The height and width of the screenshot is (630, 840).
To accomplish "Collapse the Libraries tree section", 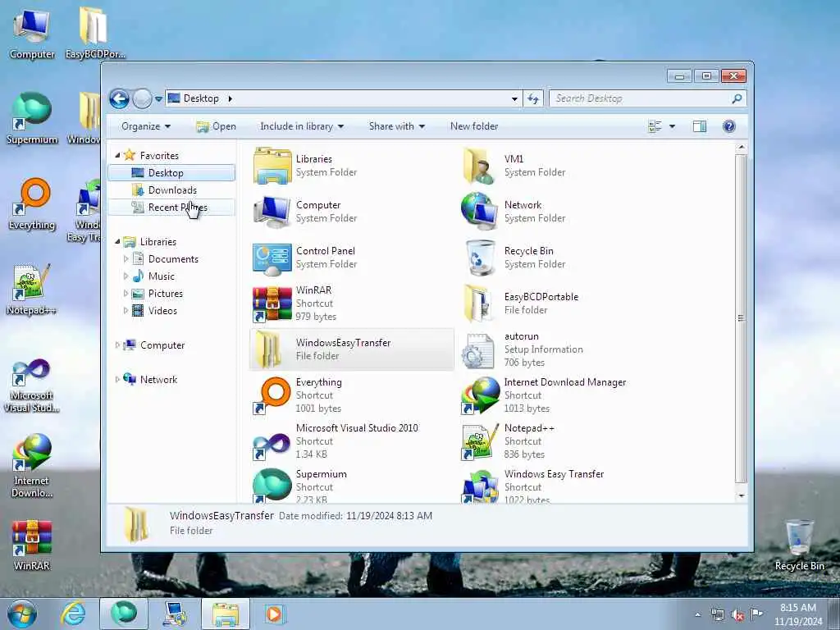I will (117, 242).
